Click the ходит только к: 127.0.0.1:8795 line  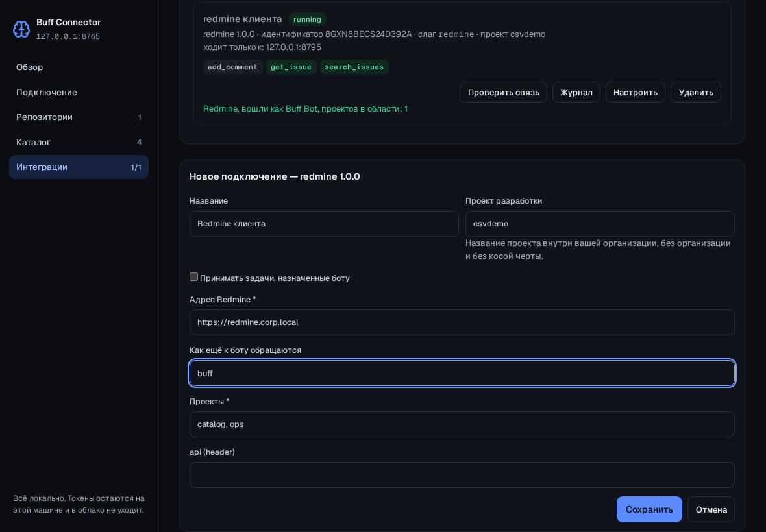point(262,47)
